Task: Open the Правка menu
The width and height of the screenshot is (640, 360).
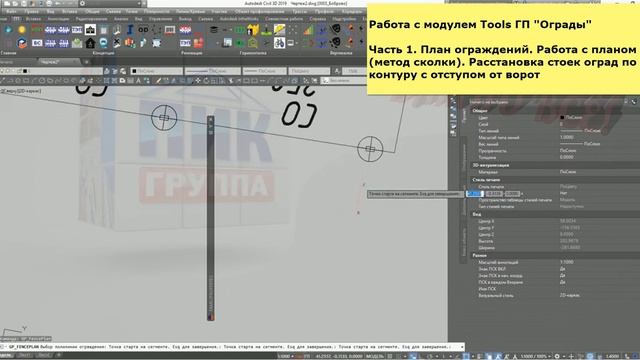Action: [x=31, y=12]
